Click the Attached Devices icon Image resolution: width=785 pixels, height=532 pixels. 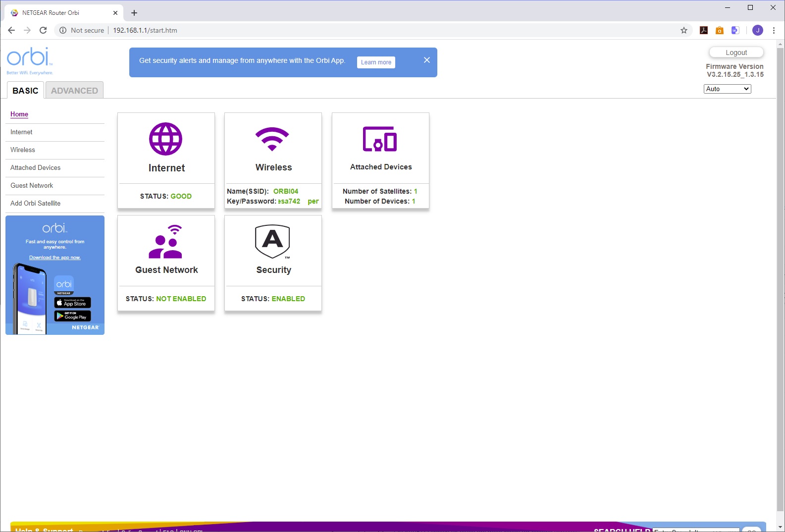tap(380, 139)
